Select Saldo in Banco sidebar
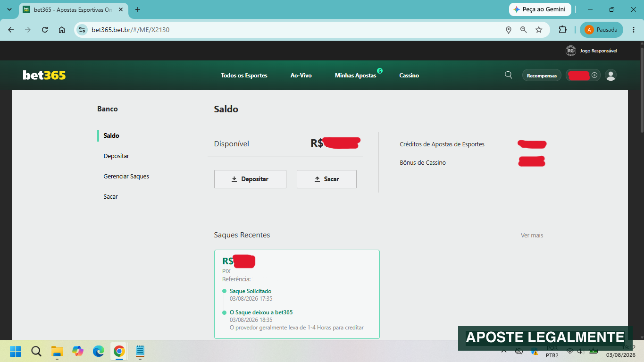 [111, 135]
